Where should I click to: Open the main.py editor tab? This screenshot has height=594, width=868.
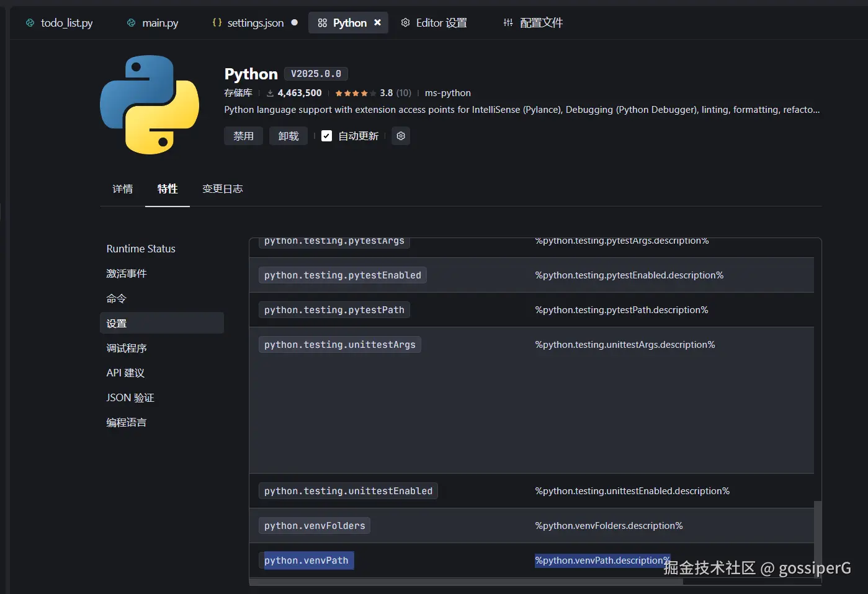tap(153, 23)
